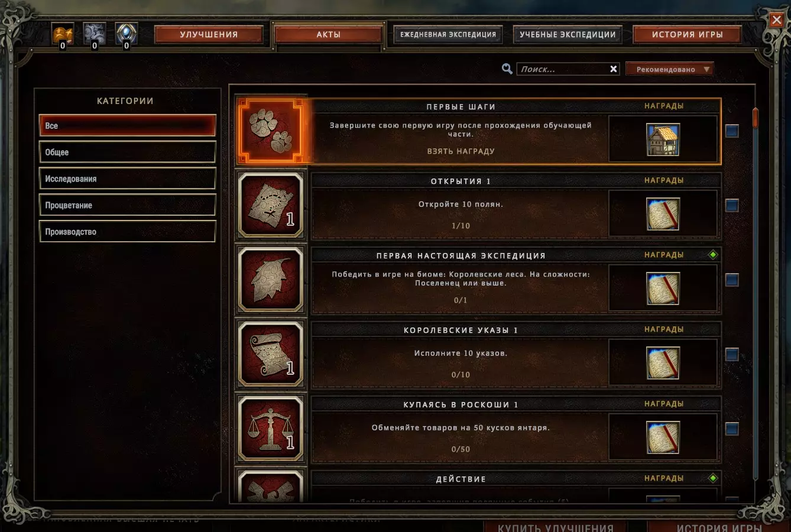The image size is (791, 532).
Task: Click the book reward icon for Открытия 1
Action: coord(663,214)
